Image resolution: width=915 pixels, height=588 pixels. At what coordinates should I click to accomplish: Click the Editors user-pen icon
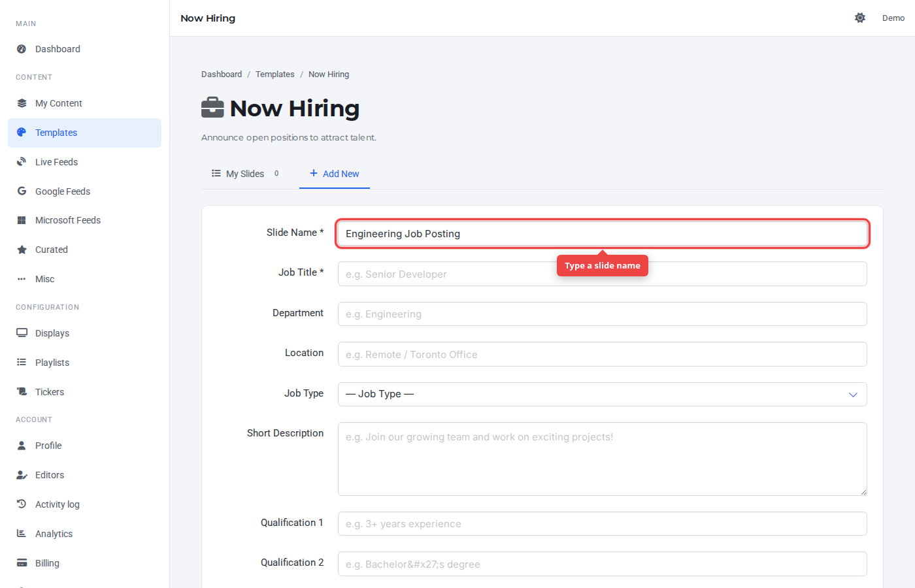(22, 475)
